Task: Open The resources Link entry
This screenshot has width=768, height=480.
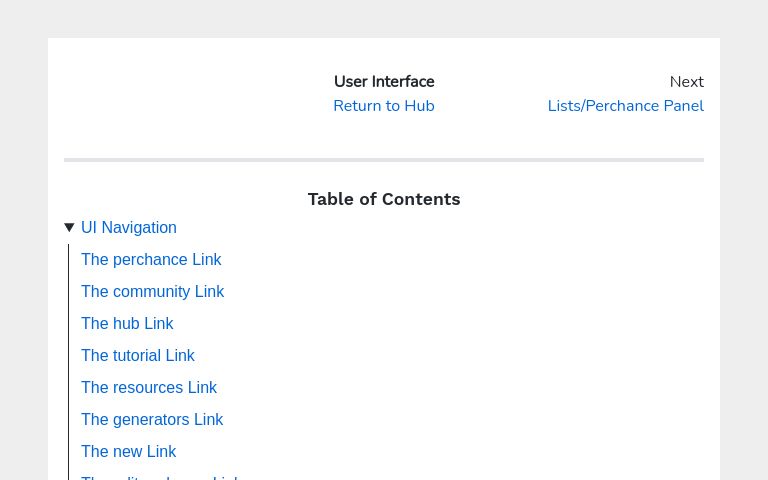Action: coord(149,388)
